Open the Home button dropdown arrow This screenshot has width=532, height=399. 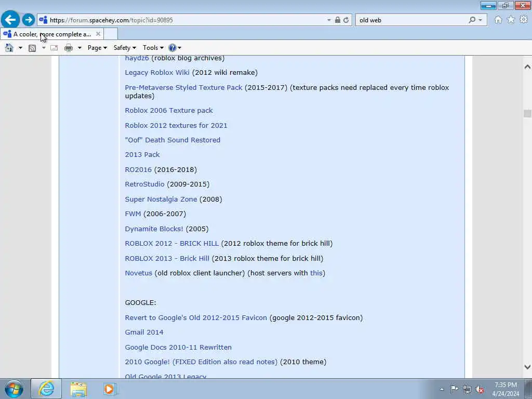(20, 48)
